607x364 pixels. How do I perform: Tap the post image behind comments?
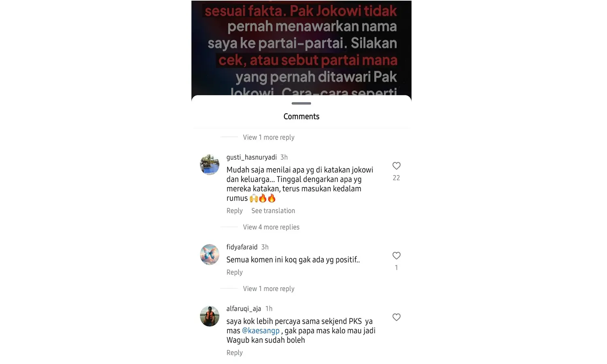301,48
